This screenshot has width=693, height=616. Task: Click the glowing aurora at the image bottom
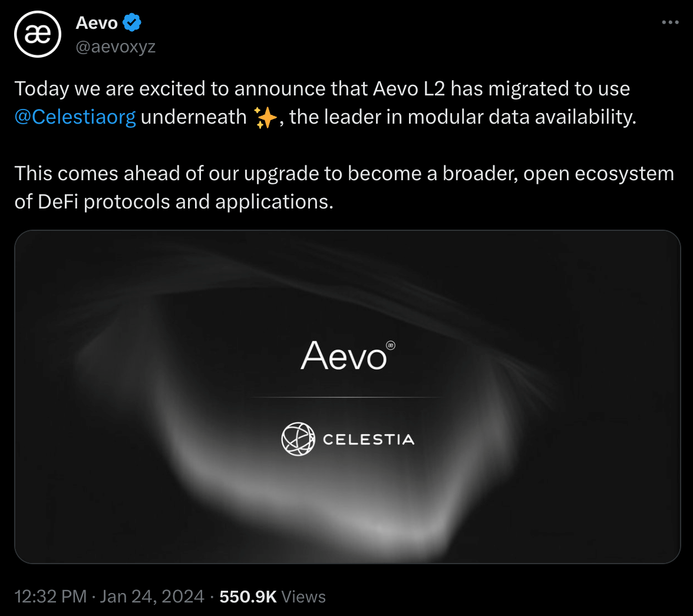[x=377, y=524]
